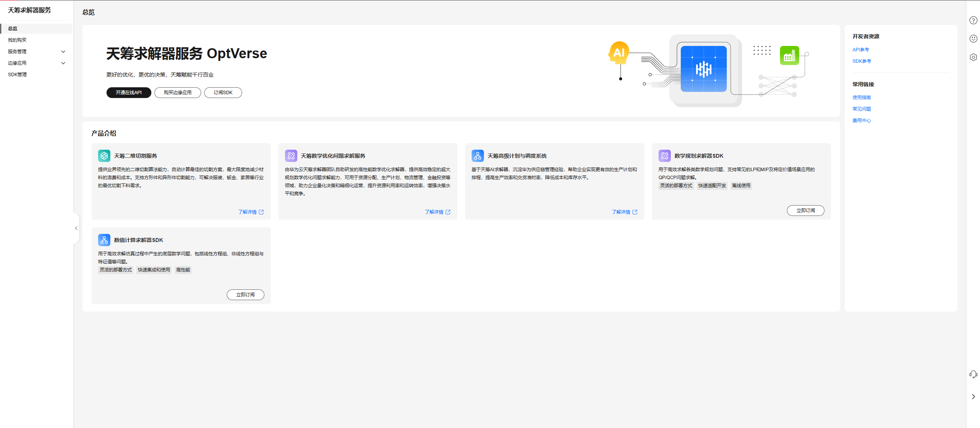Open the 常见问题 link

(862, 109)
